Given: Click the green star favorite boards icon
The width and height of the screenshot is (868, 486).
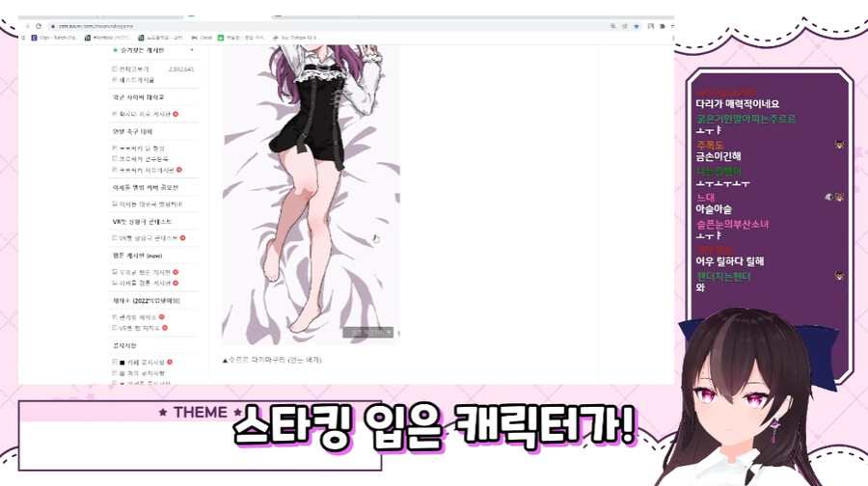Looking at the screenshot, I should click(x=116, y=50).
